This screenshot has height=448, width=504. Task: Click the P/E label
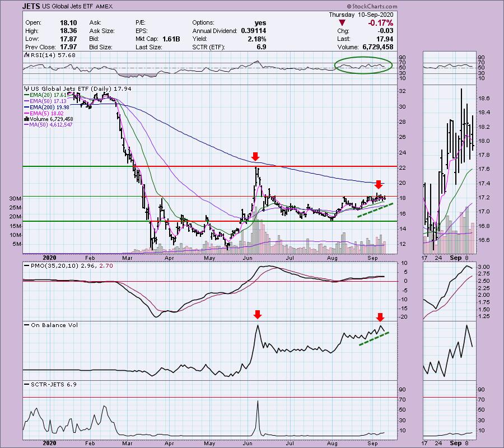point(141,23)
